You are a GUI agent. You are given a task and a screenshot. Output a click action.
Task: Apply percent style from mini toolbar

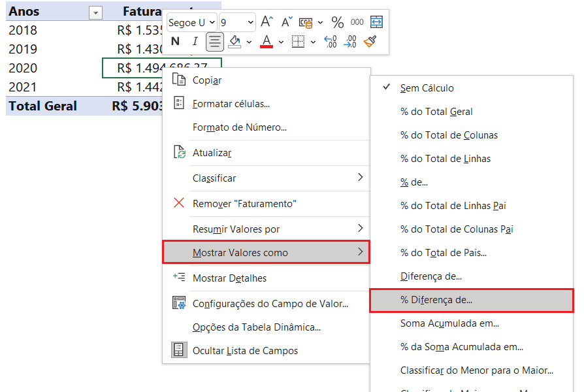337,22
